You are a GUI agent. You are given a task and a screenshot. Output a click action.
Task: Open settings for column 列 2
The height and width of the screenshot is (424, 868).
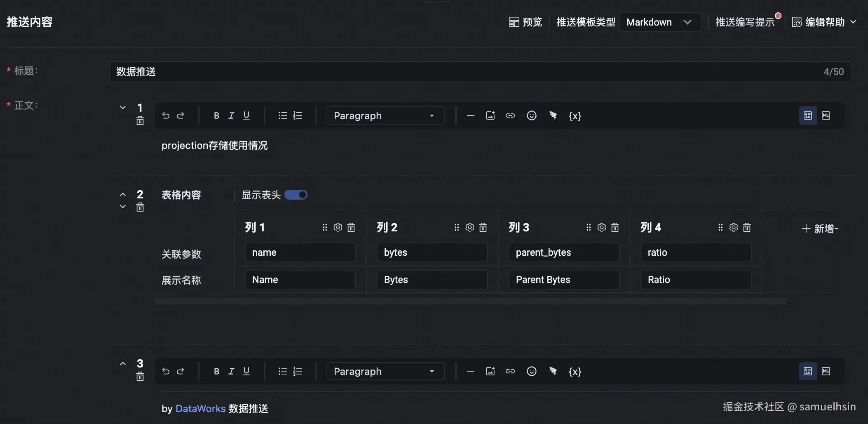470,227
